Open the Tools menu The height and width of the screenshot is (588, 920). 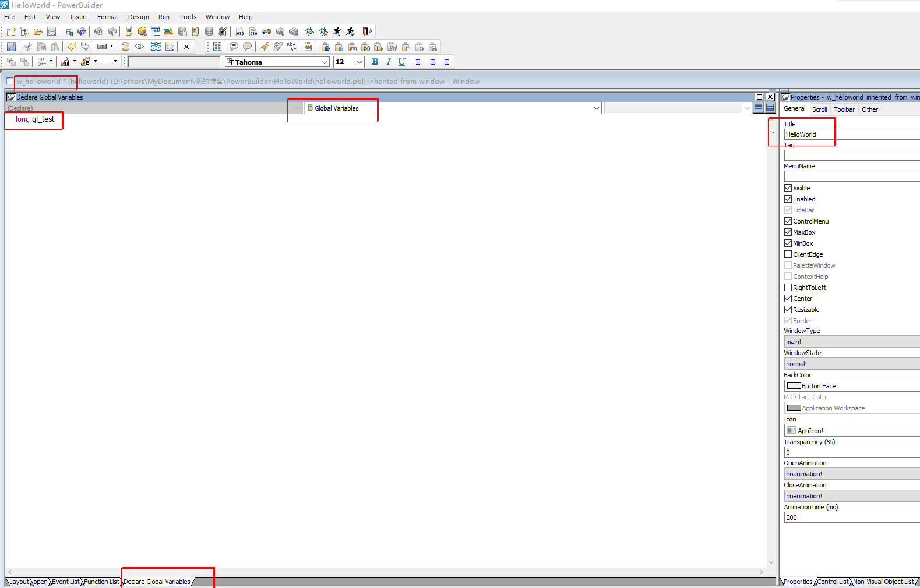pyautogui.click(x=188, y=17)
